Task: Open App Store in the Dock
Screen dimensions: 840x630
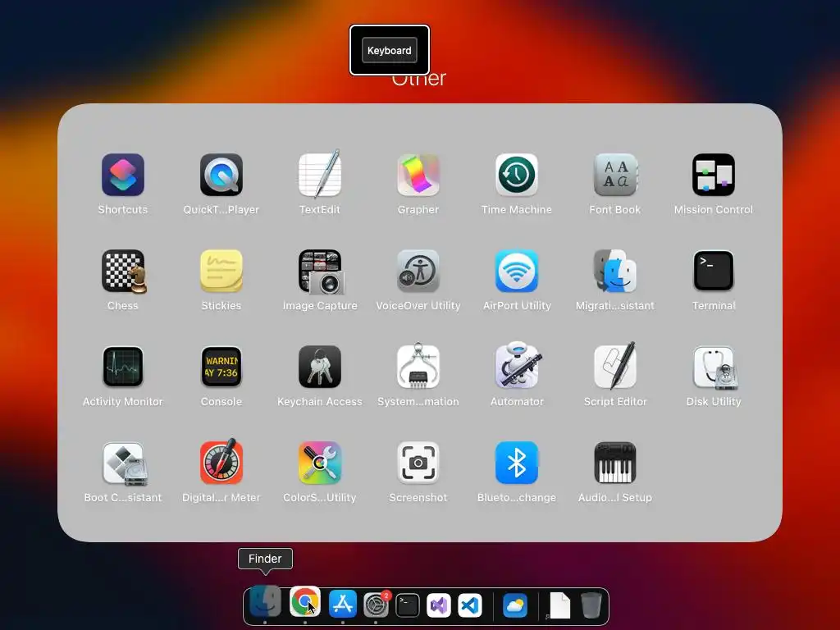Action: 343,605
